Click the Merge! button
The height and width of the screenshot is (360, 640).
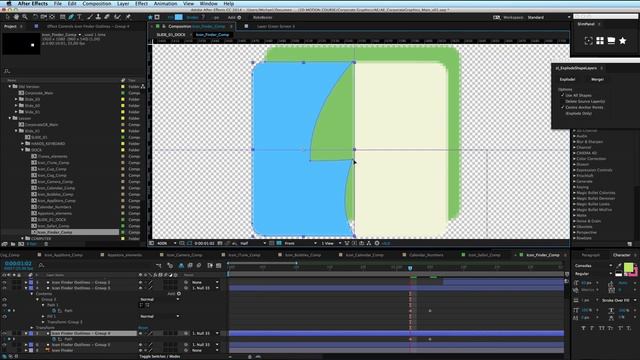(597, 79)
